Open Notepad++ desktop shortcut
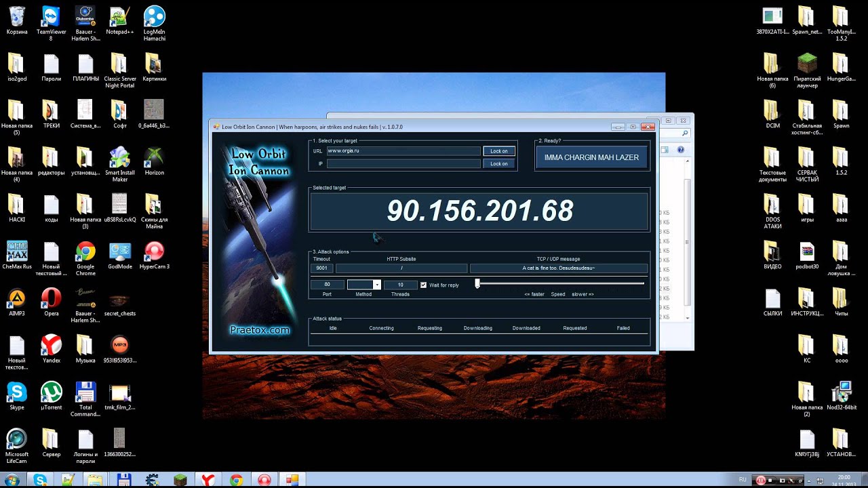 [119, 20]
